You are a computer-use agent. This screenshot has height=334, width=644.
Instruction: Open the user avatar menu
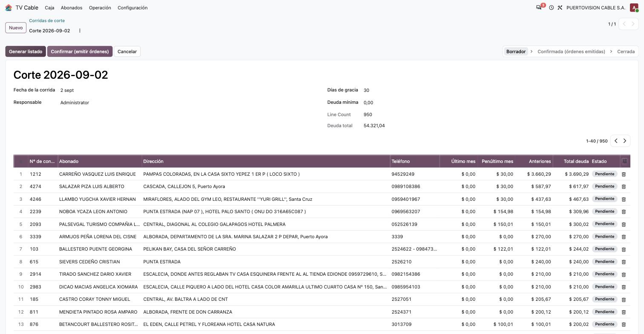634,8
